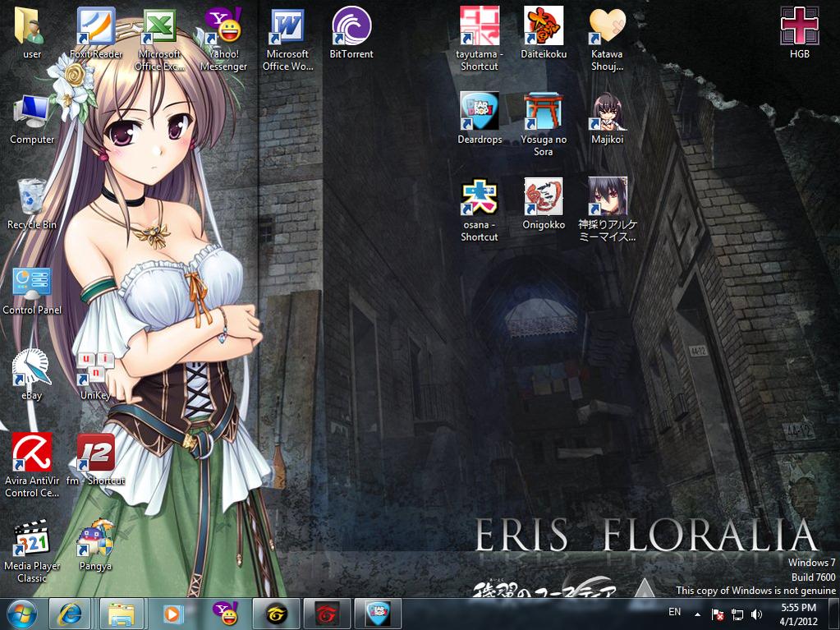The width and height of the screenshot is (840, 630).
Task: Open the Katawa Shoujo heart icon
Action: click(x=607, y=27)
